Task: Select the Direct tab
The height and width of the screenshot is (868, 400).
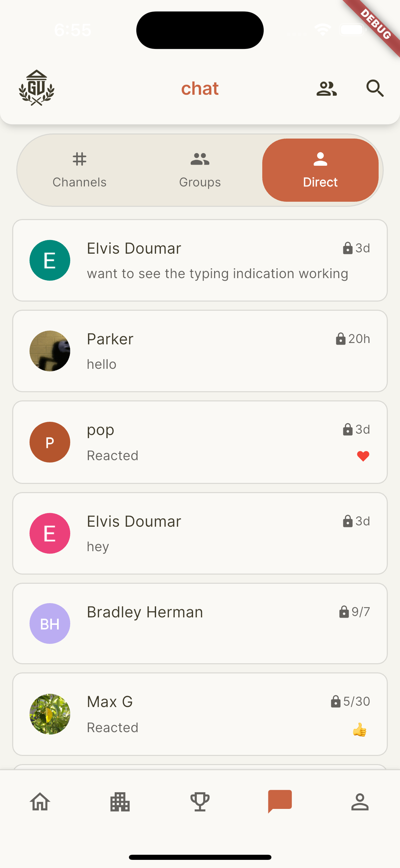Action: (320, 170)
